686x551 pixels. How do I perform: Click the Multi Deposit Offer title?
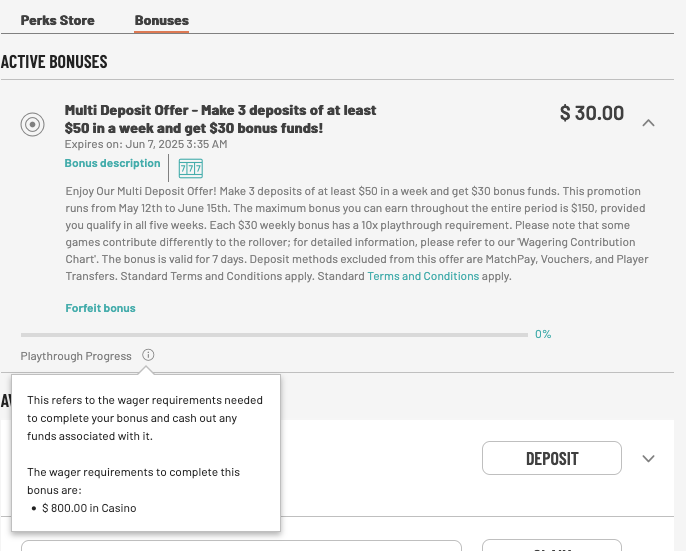pos(220,119)
